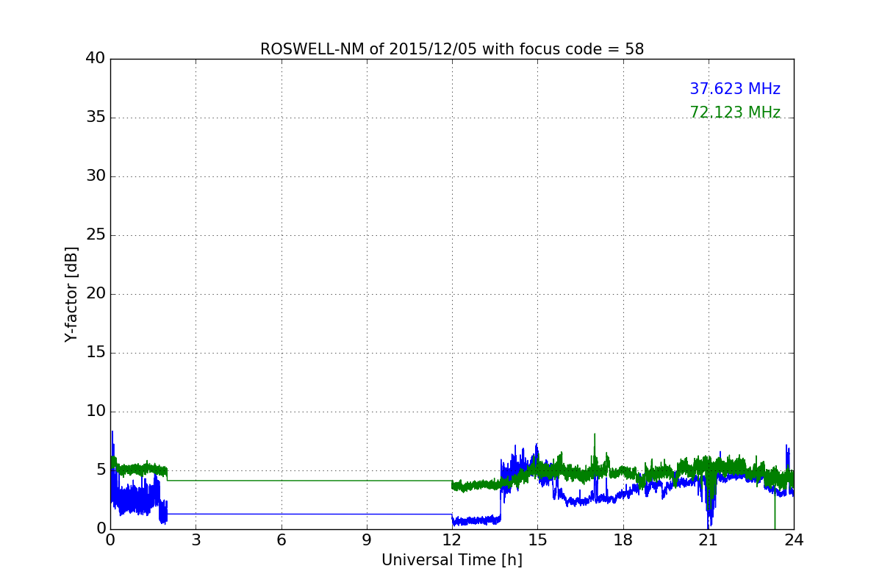Click x-axis tick label '15'
Image resolution: width=882 pixels, height=588 pixels.
[537, 539]
